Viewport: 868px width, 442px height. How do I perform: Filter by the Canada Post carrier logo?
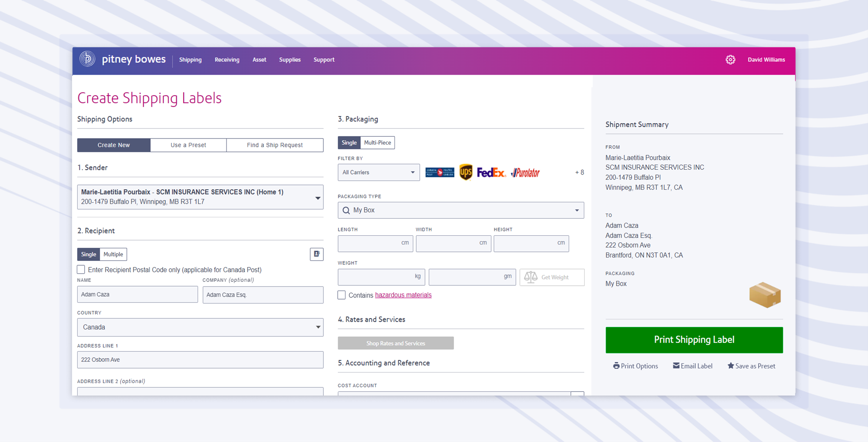[440, 172]
